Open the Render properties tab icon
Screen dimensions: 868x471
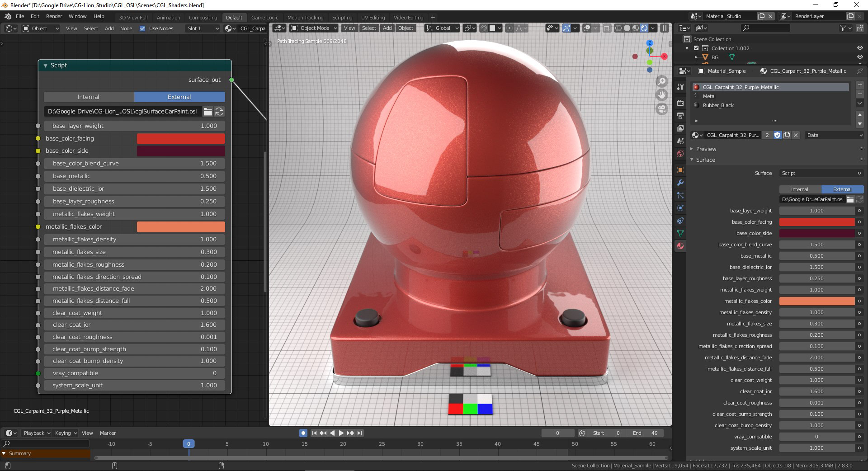(x=680, y=103)
